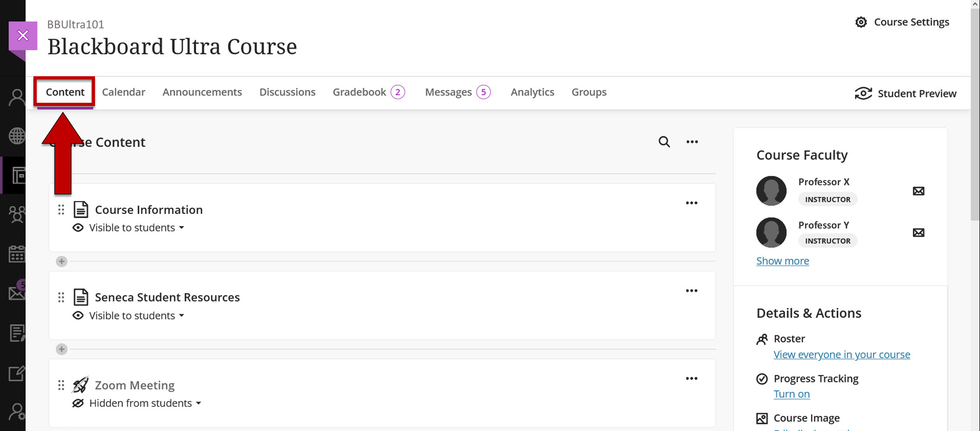Click the 'Professor Y' name text

824,225
